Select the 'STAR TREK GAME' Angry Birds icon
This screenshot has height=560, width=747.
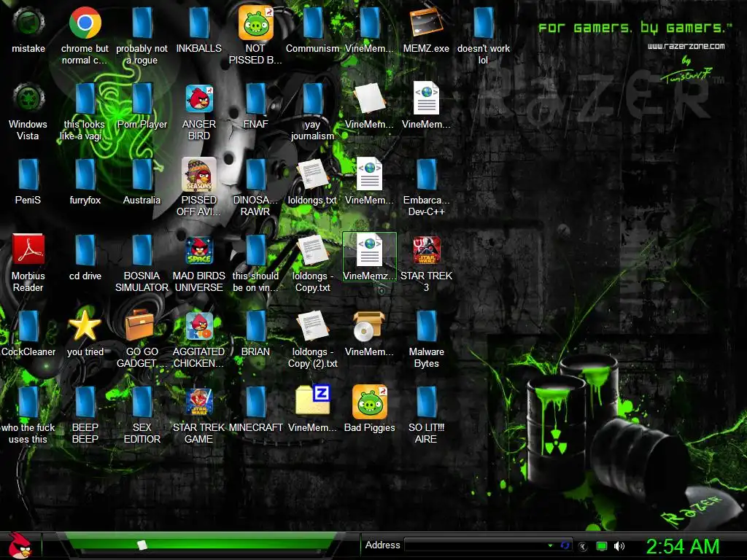click(199, 402)
